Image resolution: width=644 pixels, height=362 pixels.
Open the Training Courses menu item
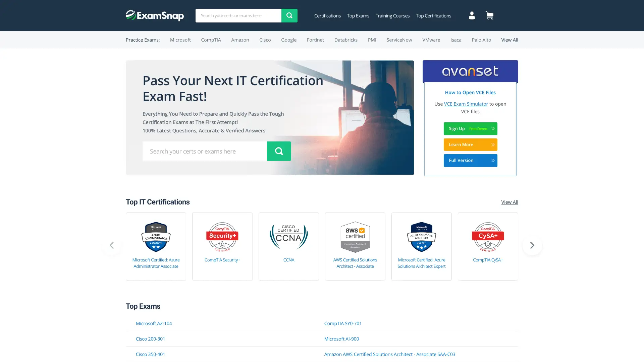click(x=392, y=16)
